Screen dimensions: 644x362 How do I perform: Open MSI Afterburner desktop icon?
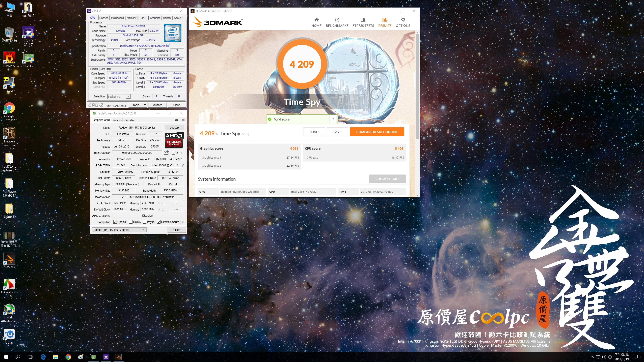pyautogui.click(x=9, y=313)
